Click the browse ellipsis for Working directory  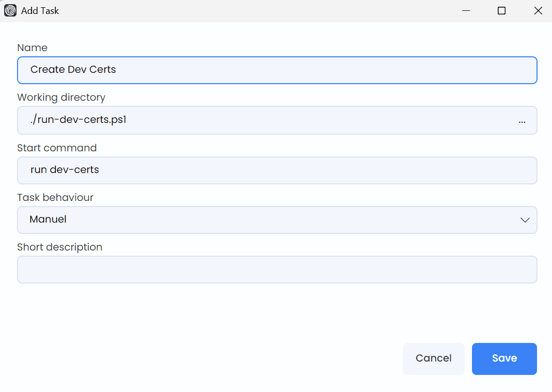[522, 121]
